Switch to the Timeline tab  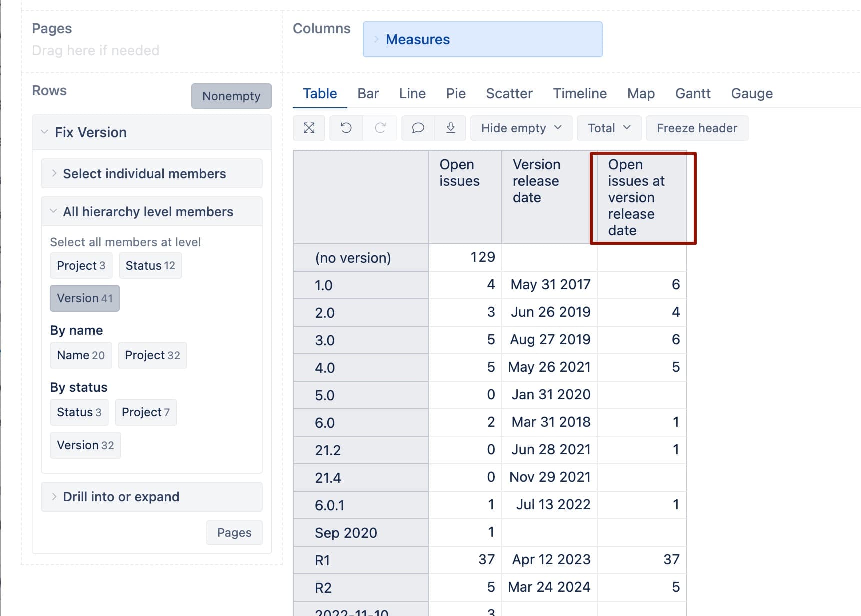tap(580, 94)
